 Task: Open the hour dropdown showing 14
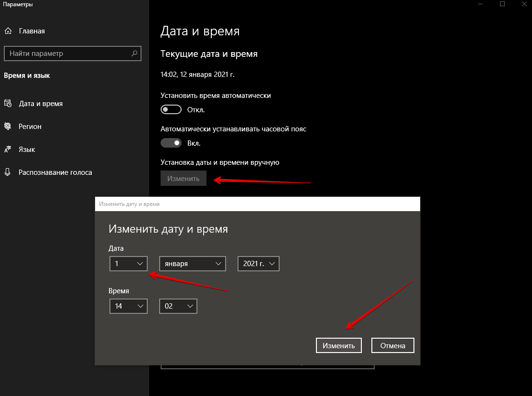tap(129, 306)
